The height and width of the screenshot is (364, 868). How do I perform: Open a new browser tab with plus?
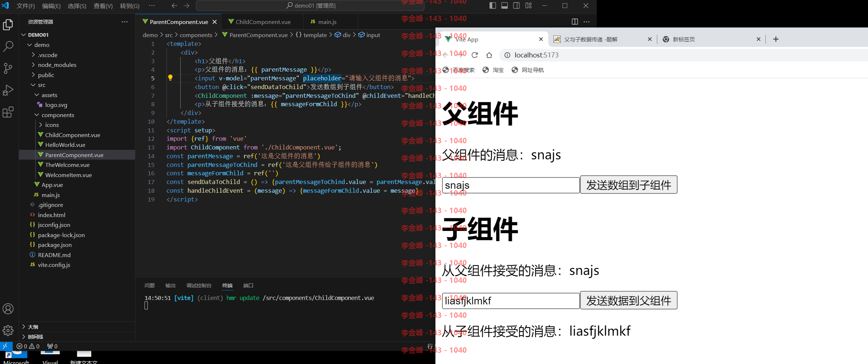pos(776,39)
